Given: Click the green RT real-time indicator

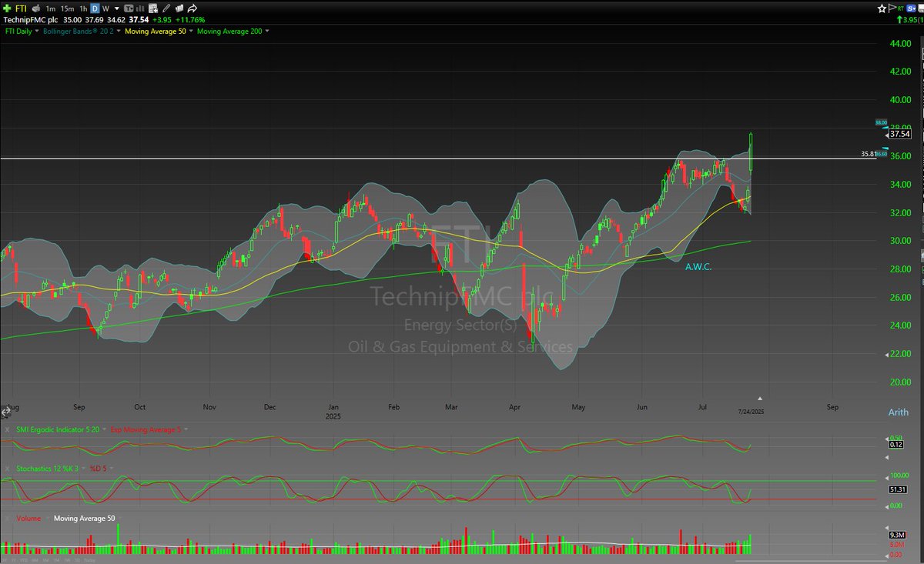Looking at the screenshot, I should tap(900, 8).
